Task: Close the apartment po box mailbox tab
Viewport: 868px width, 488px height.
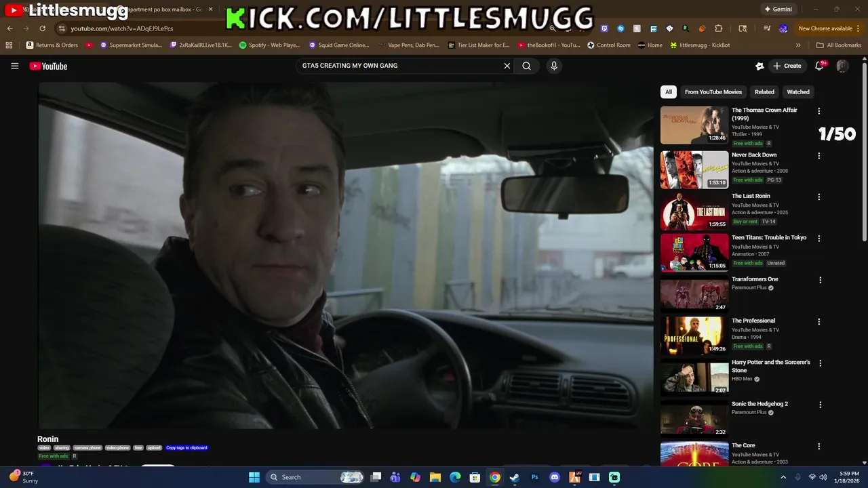Action: (x=210, y=9)
